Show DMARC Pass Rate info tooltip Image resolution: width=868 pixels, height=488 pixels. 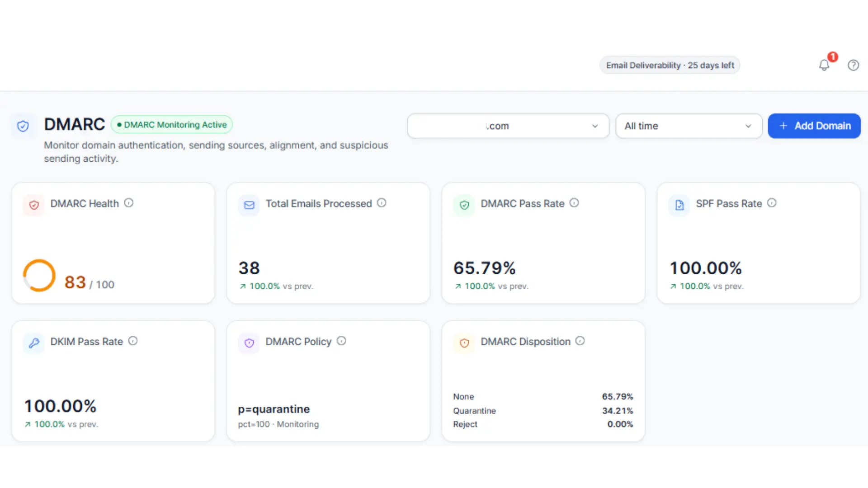point(574,203)
